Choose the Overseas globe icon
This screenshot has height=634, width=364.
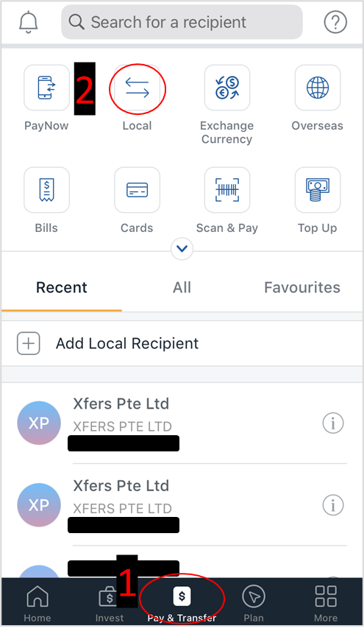tap(318, 88)
